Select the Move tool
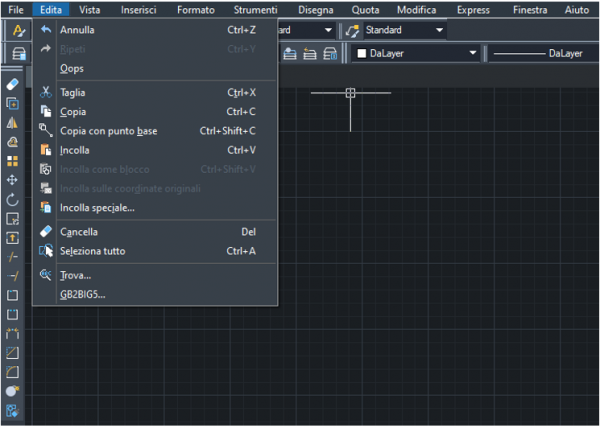600x428 pixels. coord(12,180)
